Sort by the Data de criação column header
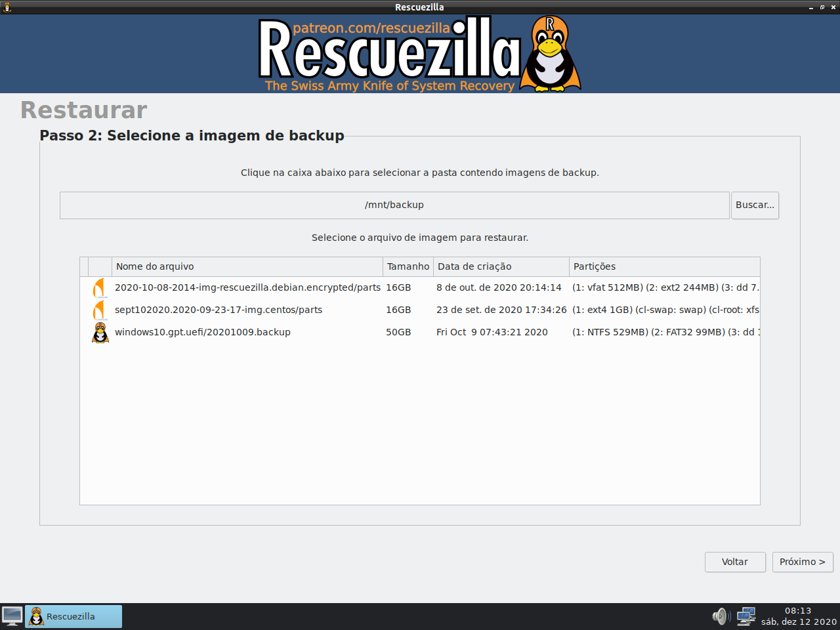The height and width of the screenshot is (630, 840). (x=501, y=266)
